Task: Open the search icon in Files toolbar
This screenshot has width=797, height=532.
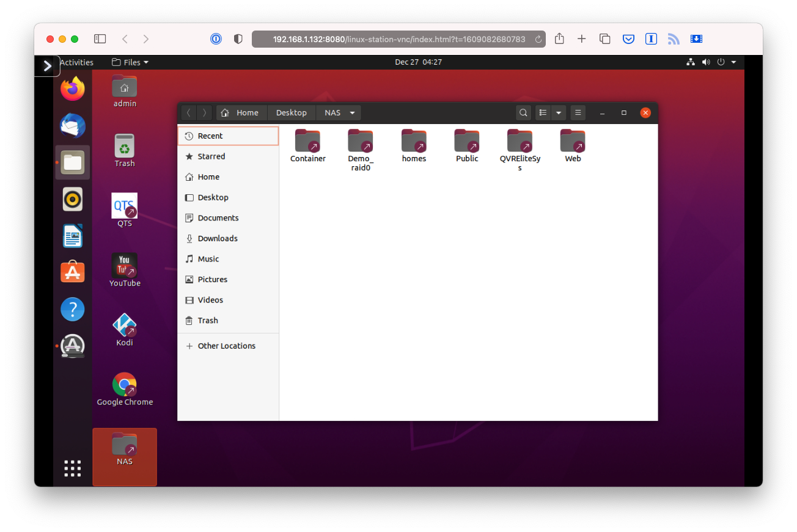Action: point(523,112)
